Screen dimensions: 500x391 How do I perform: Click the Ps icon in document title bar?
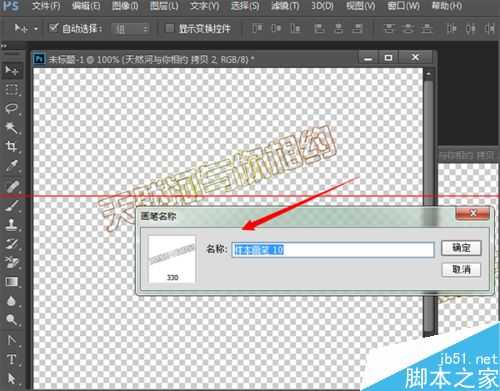39,59
